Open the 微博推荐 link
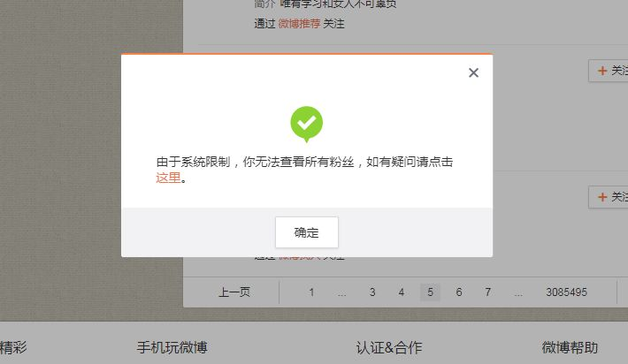Image resolution: width=628 pixels, height=364 pixels. [299, 24]
